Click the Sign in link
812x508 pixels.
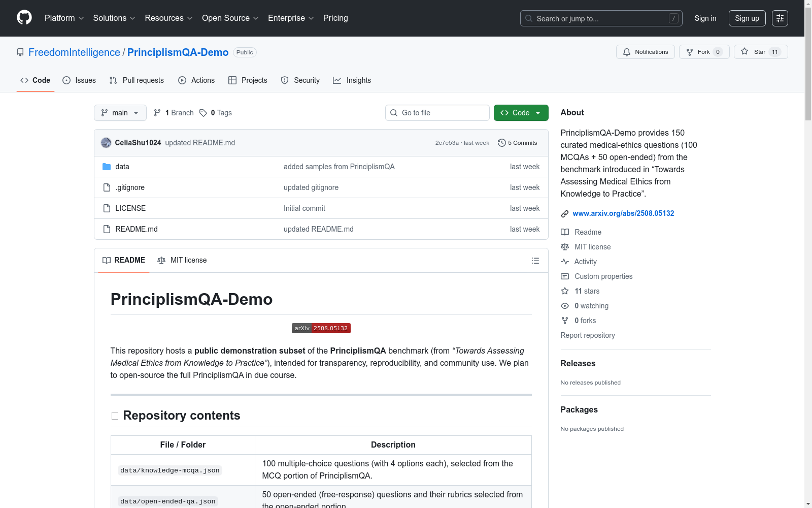(x=705, y=18)
